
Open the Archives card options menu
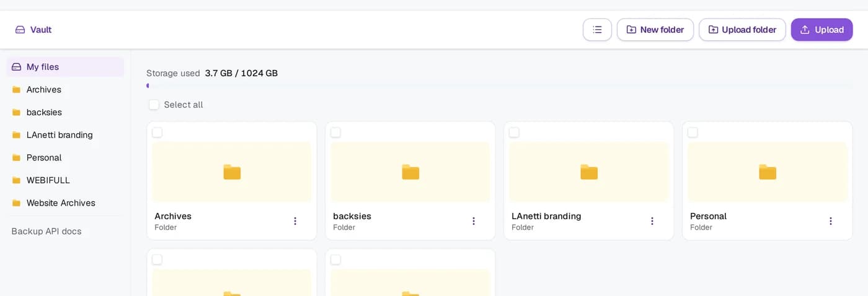click(x=295, y=221)
